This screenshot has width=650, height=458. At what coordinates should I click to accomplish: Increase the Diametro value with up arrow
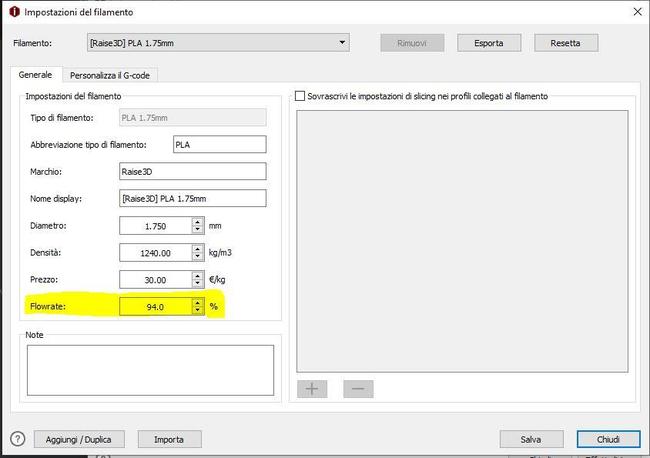pyautogui.click(x=198, y=222)
